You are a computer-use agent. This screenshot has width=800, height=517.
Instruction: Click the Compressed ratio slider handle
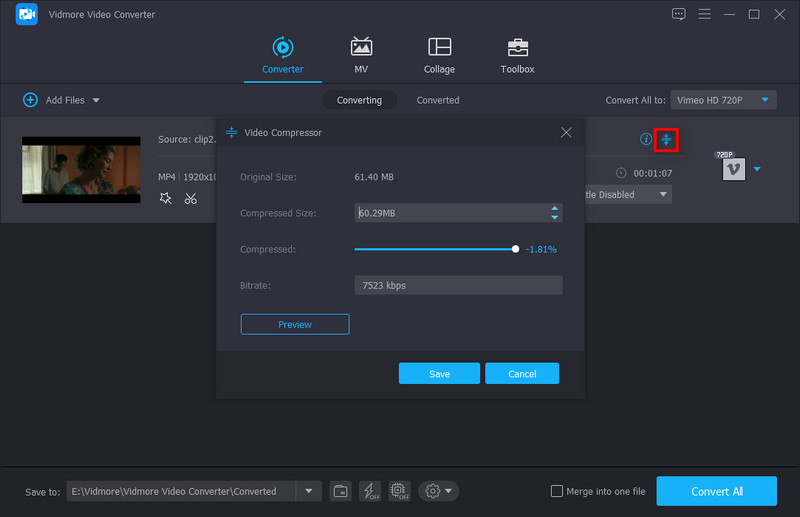[x=516, y=249]
